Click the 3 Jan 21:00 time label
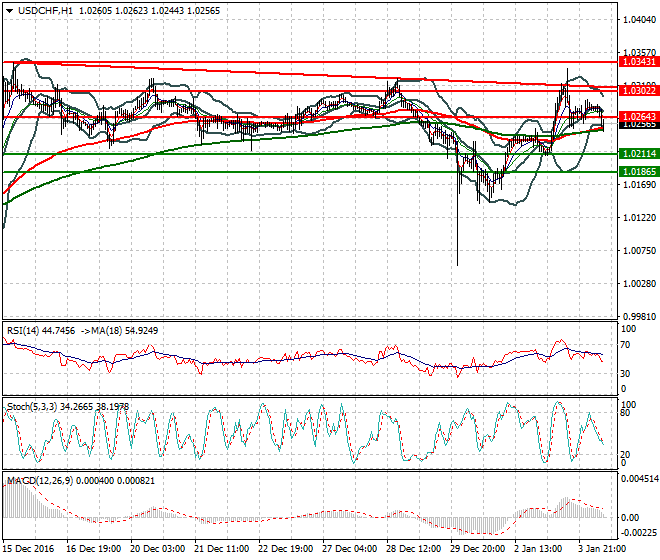Image resolution: width=660 pixels, height=560 pixels. (x=602, y=549)
